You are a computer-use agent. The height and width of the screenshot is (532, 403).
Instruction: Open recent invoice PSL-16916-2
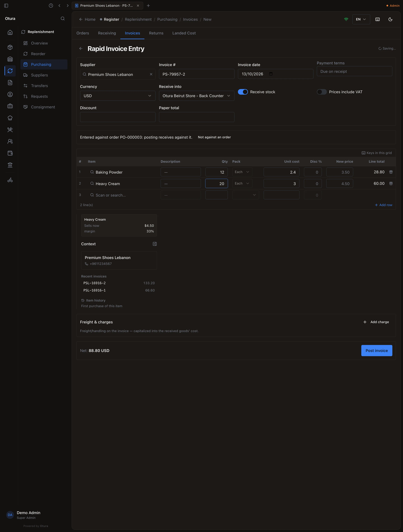coord(119,283)
